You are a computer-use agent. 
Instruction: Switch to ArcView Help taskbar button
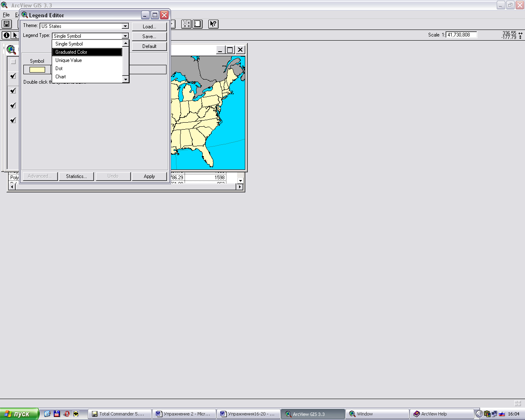442,414
